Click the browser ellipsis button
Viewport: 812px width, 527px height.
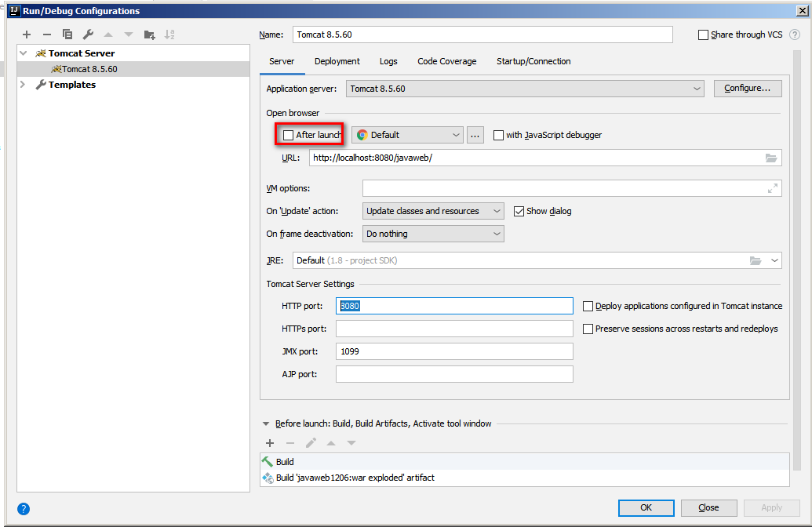click(x=475, y=135)
